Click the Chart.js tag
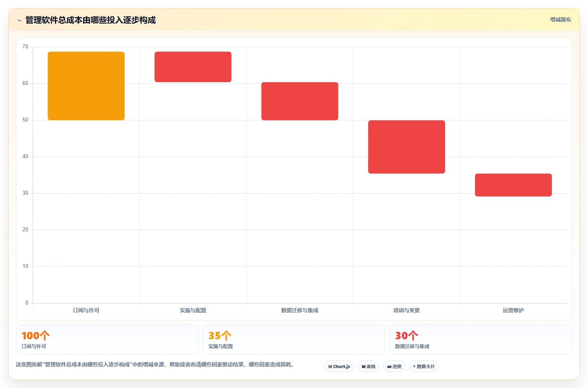588x388 pixels. (x=339, y=366)
